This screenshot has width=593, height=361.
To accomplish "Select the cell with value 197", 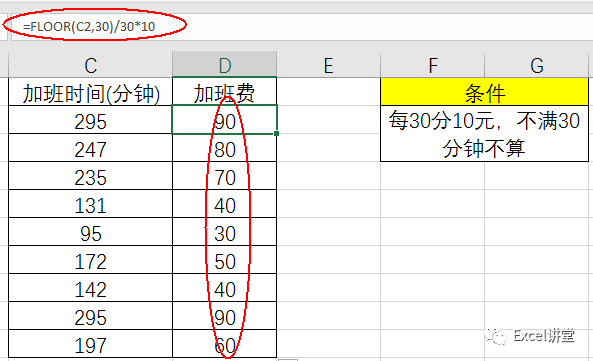I will click(x=90, y=344).
